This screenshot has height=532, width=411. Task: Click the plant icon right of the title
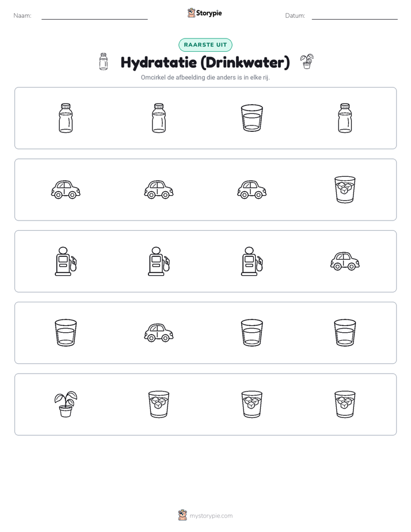point(307,62)
